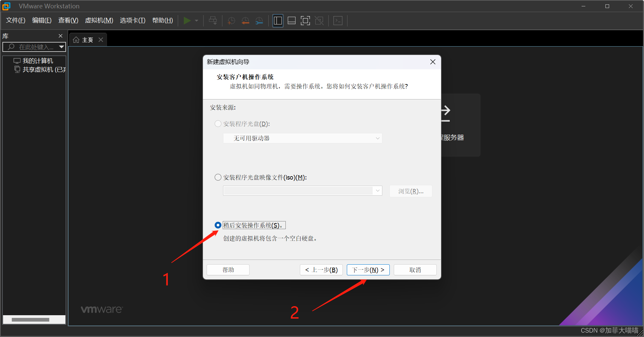
Task: Open the no-drive-available dropdown
Action: (303, 138)
